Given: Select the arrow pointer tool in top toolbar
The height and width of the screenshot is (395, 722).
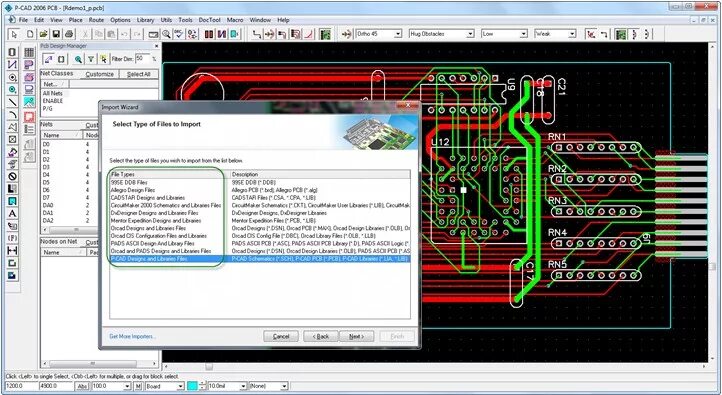Looking at the screenshot, I should pos(14,34).
